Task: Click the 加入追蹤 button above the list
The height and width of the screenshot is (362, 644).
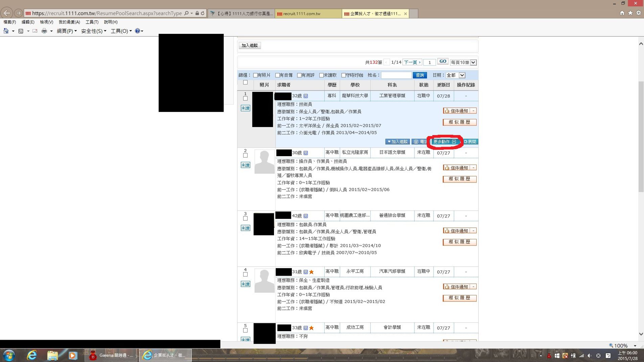Action: click(x=250, y=46)
